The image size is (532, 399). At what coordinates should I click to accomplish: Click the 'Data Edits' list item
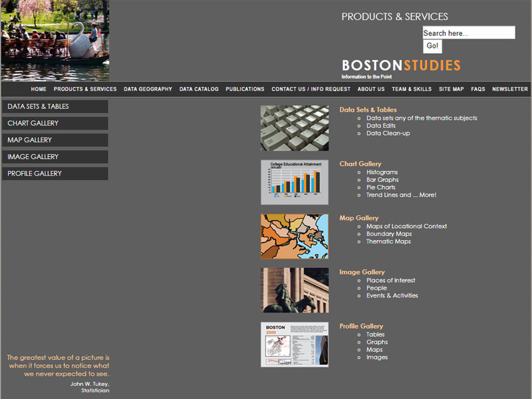point(381,126)
